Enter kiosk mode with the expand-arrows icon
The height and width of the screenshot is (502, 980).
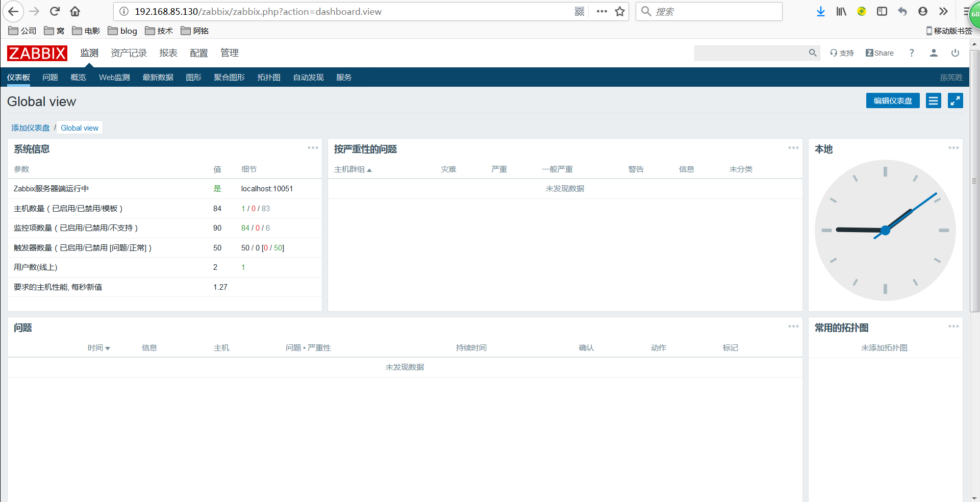coord(955,101)
